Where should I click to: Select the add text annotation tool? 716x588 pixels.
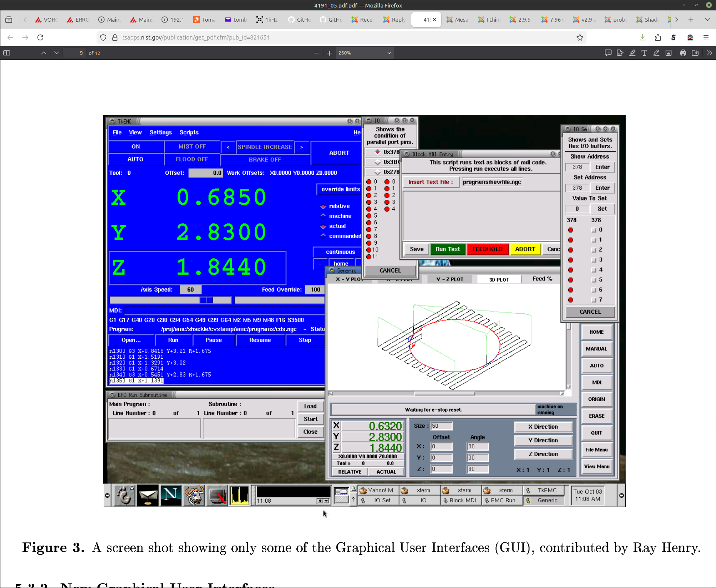(644, 53)
